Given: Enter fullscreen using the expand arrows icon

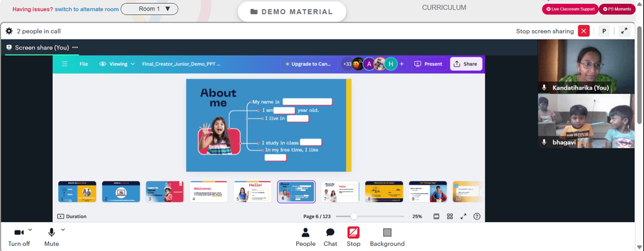Looking at the screenshot, I should (x=624, y=31).
